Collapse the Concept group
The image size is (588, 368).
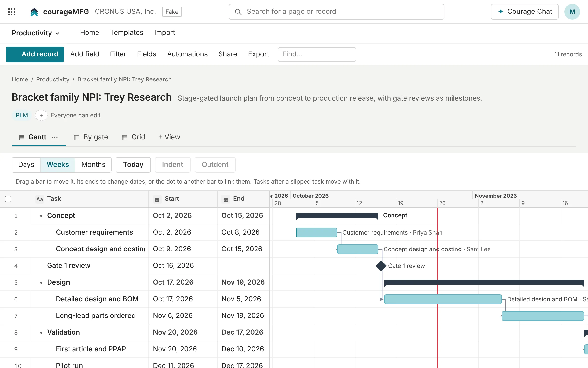pos(41,216)
